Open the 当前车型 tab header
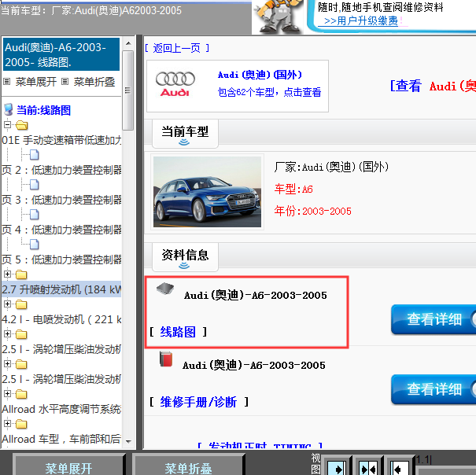Image resolution: width=476 pixels, height=475 pixels. 185,134
